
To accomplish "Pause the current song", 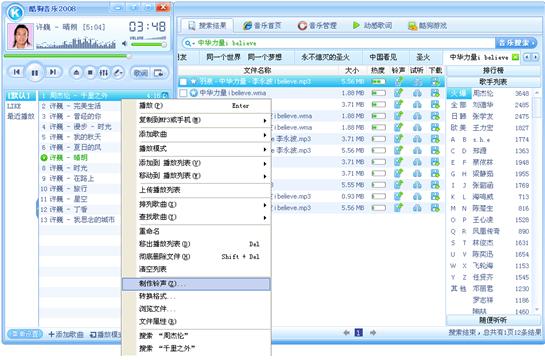I will click(35, 73).
